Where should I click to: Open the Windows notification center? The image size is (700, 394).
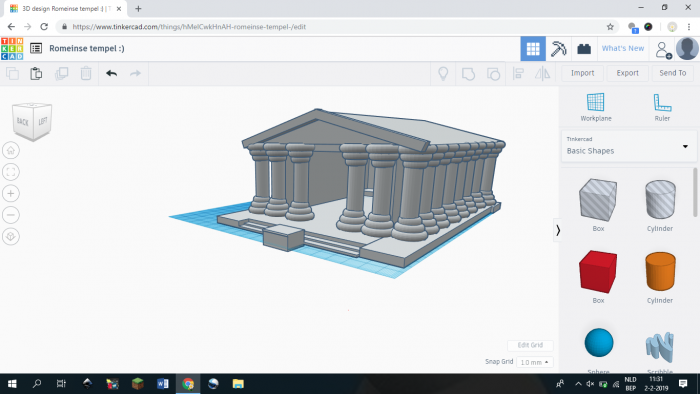pos(683,384)
